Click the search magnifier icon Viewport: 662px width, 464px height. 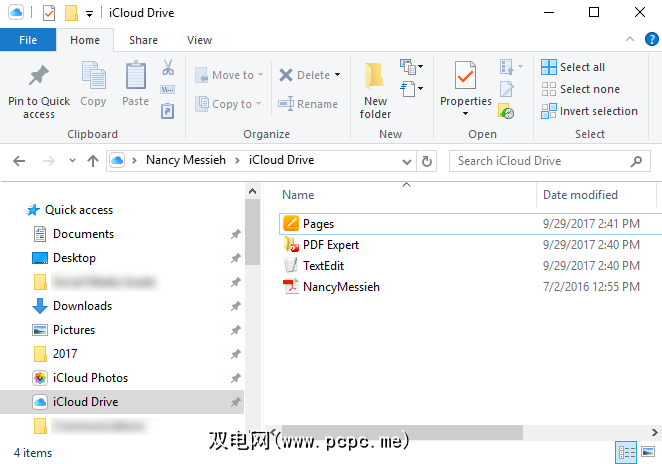point(636,161)
